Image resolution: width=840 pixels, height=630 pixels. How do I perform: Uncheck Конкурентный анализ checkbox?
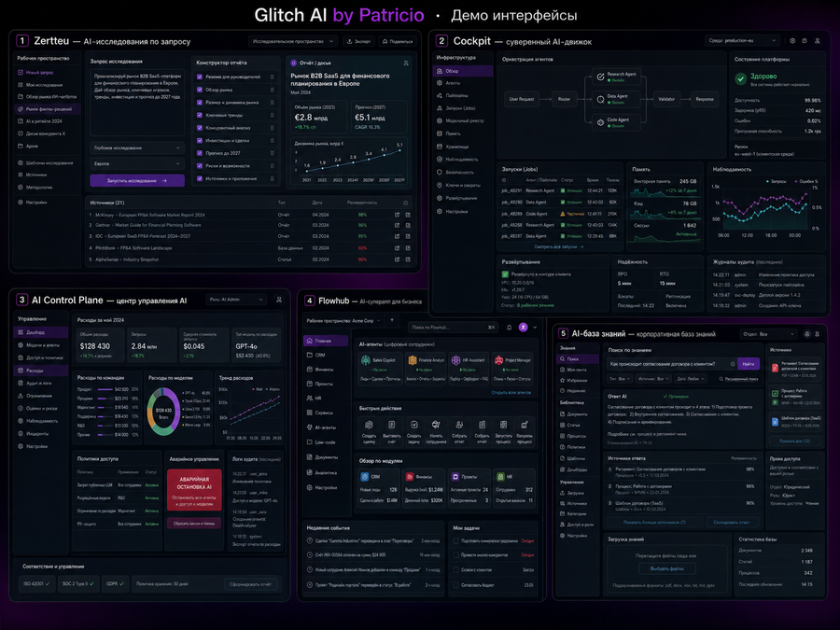[x=200, y=128]
